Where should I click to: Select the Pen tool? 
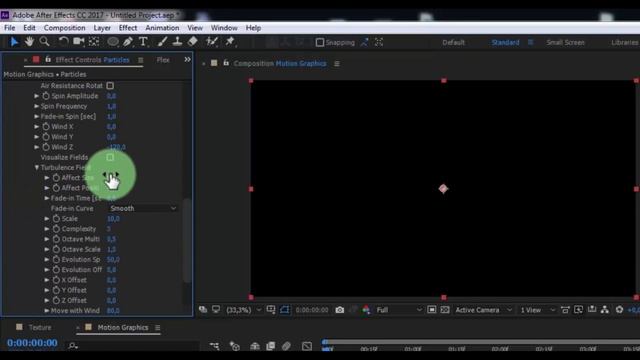point(128,42)
